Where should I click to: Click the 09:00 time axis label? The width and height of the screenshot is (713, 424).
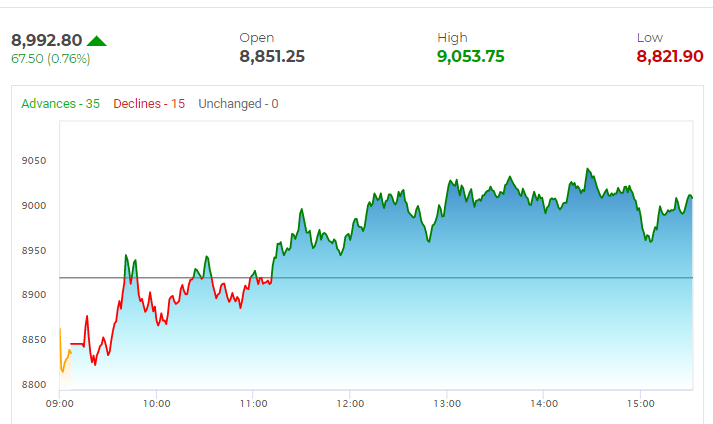pyautogui.click(x=60, y=404)
